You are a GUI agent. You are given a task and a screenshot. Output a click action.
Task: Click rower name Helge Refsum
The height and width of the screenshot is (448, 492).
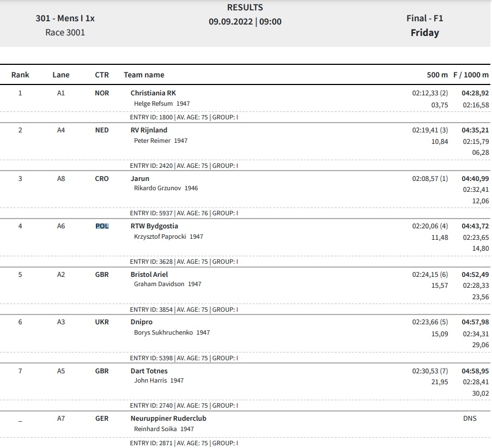pyautogui.click(x=153, y=104)
